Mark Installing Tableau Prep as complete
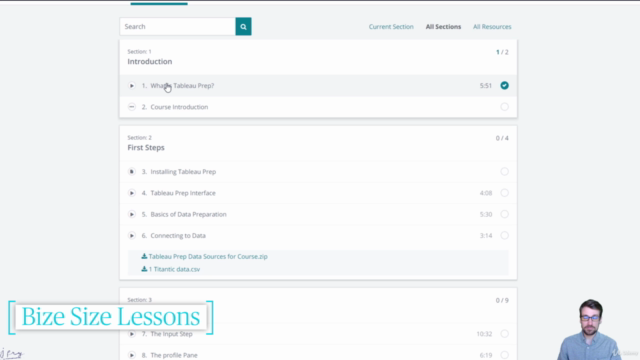Viewport: 640px width, 360px height. coord(504,171)
